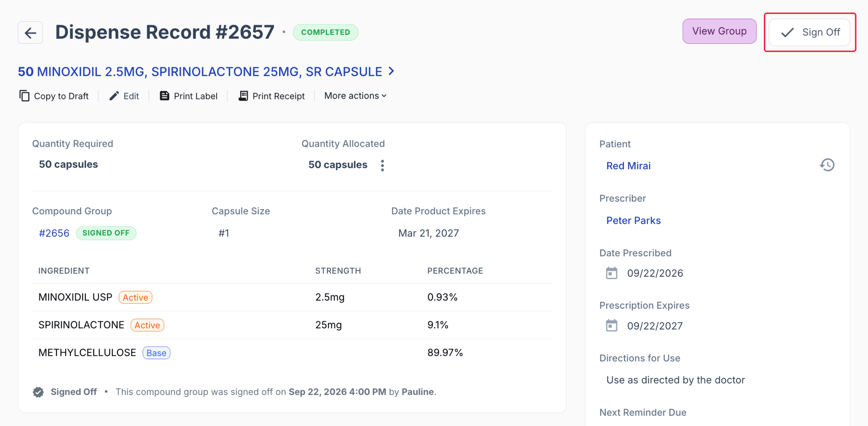Viewport: 868px width, 426px height.
Task: Click the Print Label document icon
Action: point(164,96)
